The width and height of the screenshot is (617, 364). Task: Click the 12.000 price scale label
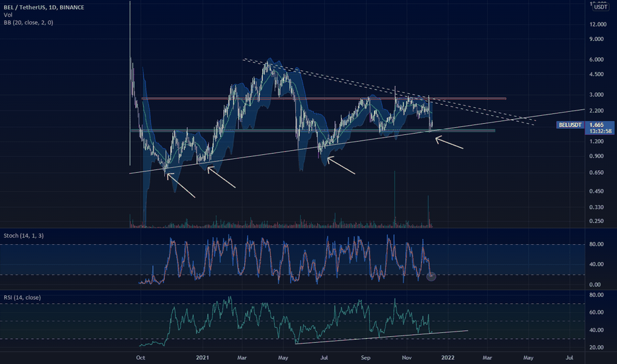click(x=598, y=24)
